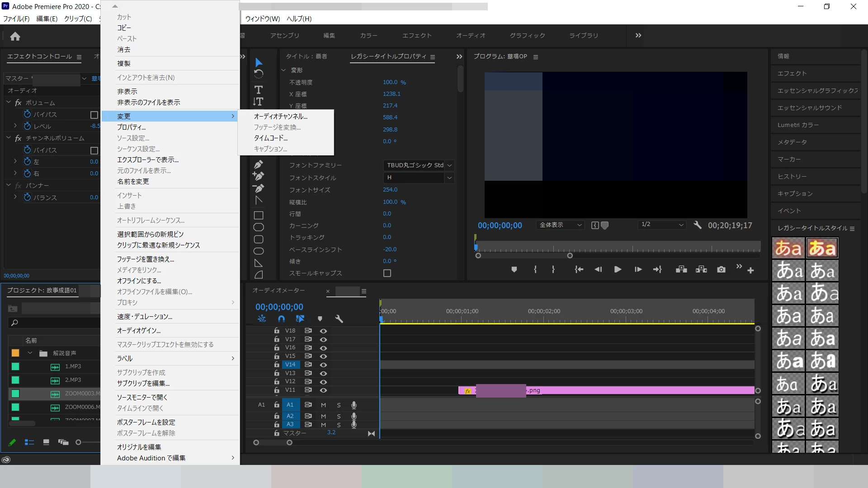The height and width of the screenshot is (488, 868).
Task: Select the first title style thumbnail
Action: 788,248
